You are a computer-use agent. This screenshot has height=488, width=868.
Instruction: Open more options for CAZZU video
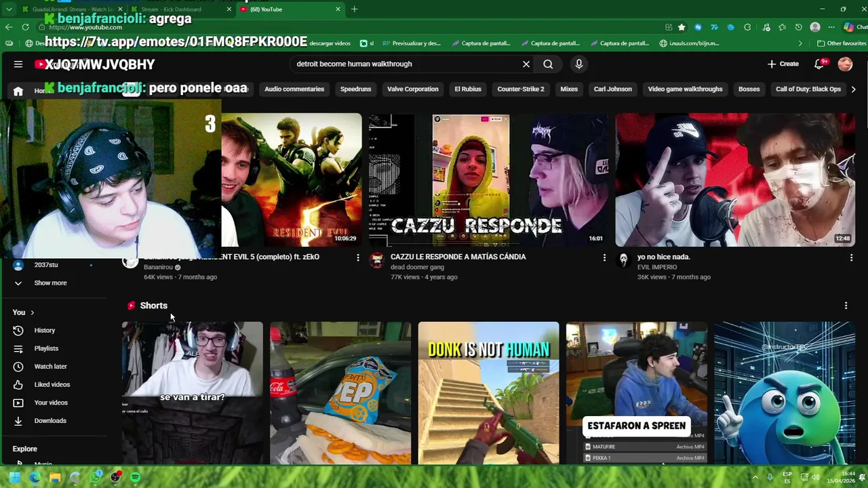click(x=604, y=258)
